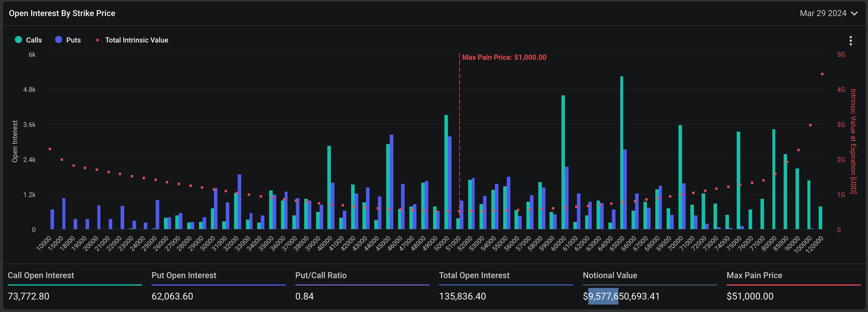
Task: Click the green Calls bar at strike 60000
Action: [563, 162]
